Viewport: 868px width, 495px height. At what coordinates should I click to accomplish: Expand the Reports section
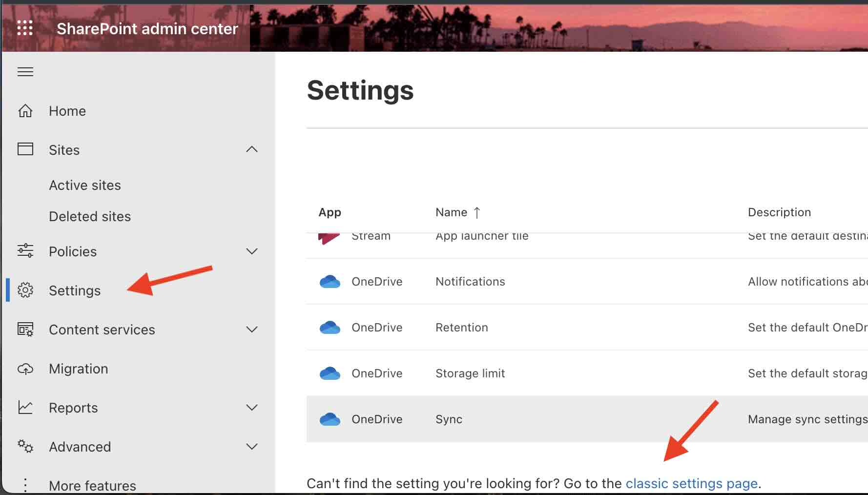point(252,407)
